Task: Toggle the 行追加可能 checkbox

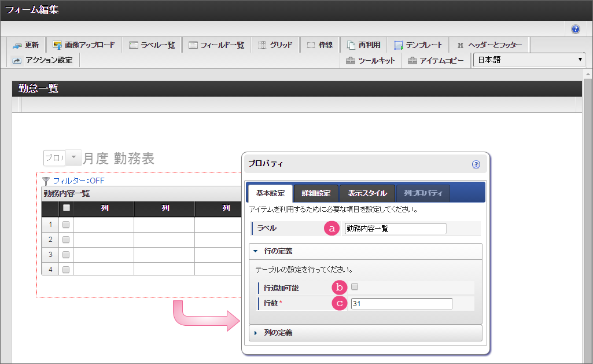Action: click(x=355, y=286)
